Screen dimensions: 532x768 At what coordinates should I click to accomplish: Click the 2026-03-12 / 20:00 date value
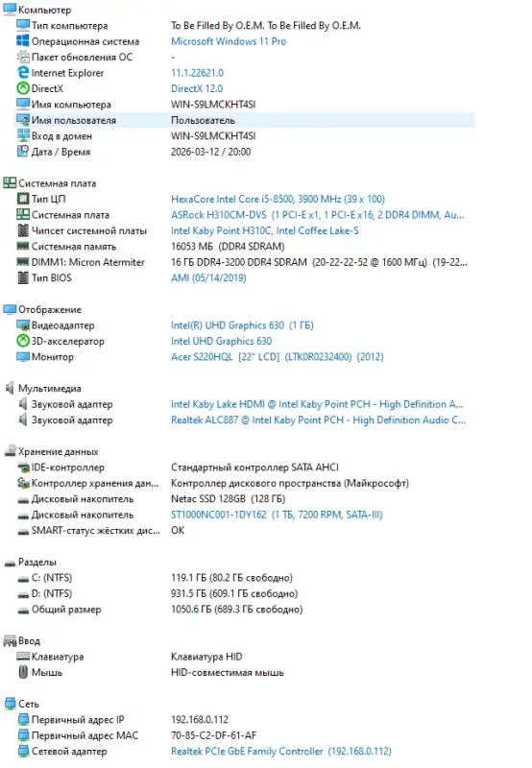point(210,152)
